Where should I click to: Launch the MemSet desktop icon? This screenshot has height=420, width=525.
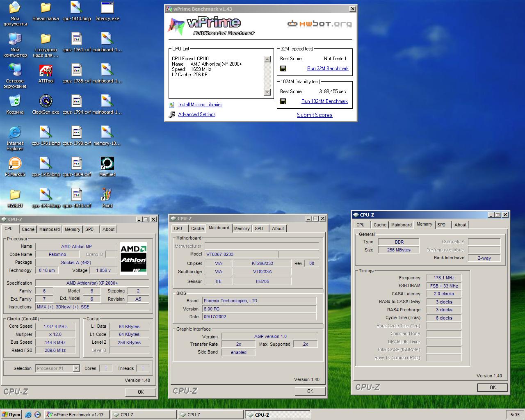click(107, 164)
